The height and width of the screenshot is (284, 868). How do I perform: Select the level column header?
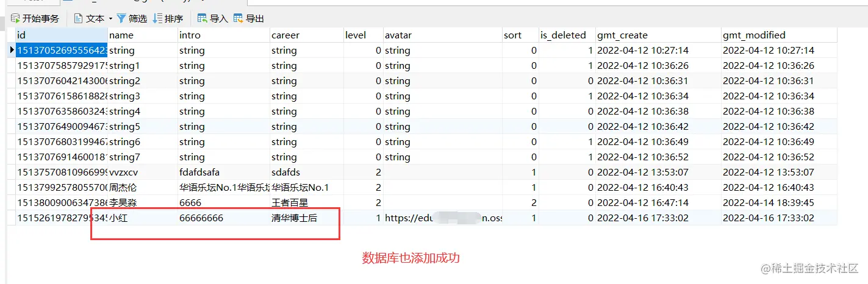(x=363, y=35)
